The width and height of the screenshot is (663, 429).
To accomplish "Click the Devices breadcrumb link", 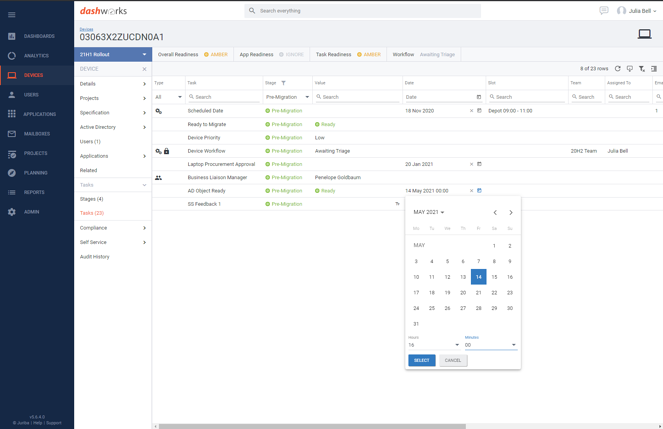I will tap(86, 29).
